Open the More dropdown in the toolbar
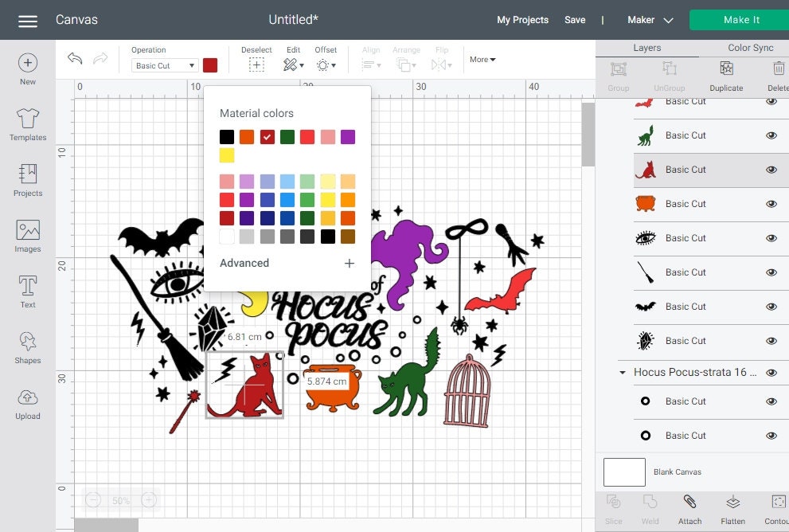This screenshot has height=532, width=789. point(482,59)
